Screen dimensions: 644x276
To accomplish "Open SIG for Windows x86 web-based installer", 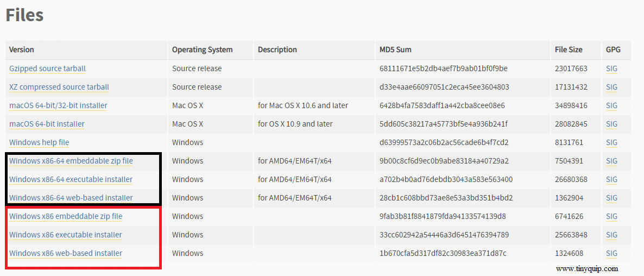I will click(611, 253).
